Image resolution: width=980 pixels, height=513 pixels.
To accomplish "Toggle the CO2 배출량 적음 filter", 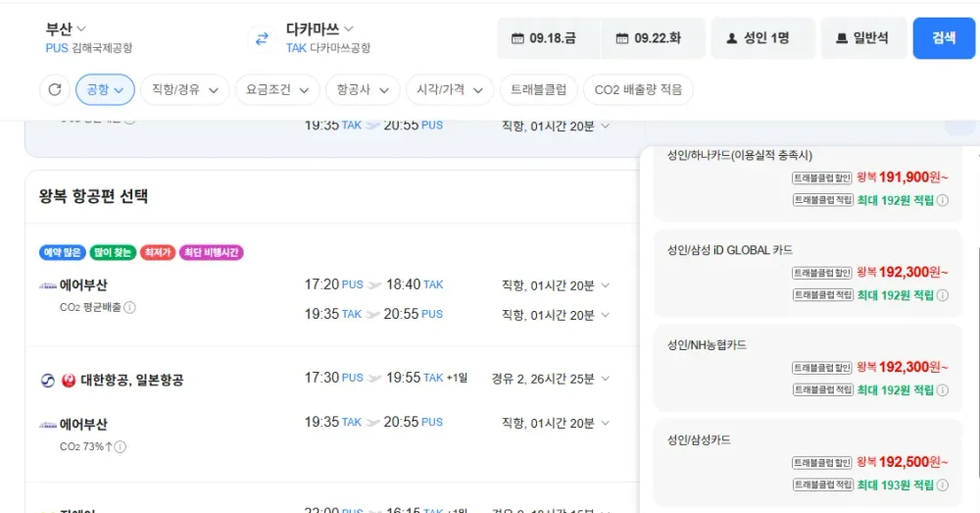I will 638,89.
